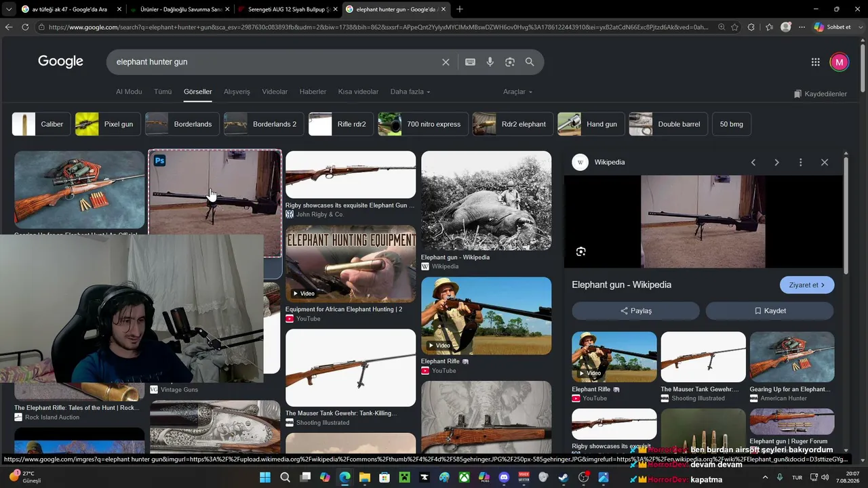Open the Elephant Rifle YouTube video thumbnail in results
Viewport: 868px width, 488px height.
[486, 316]
